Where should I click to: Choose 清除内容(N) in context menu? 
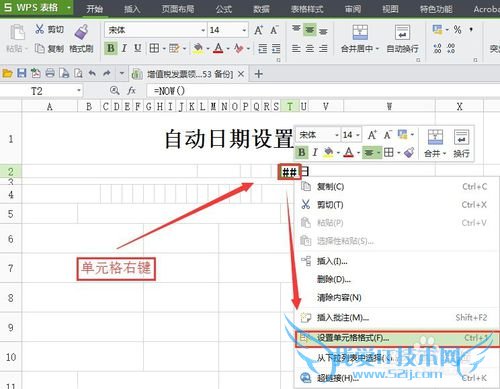396,297
